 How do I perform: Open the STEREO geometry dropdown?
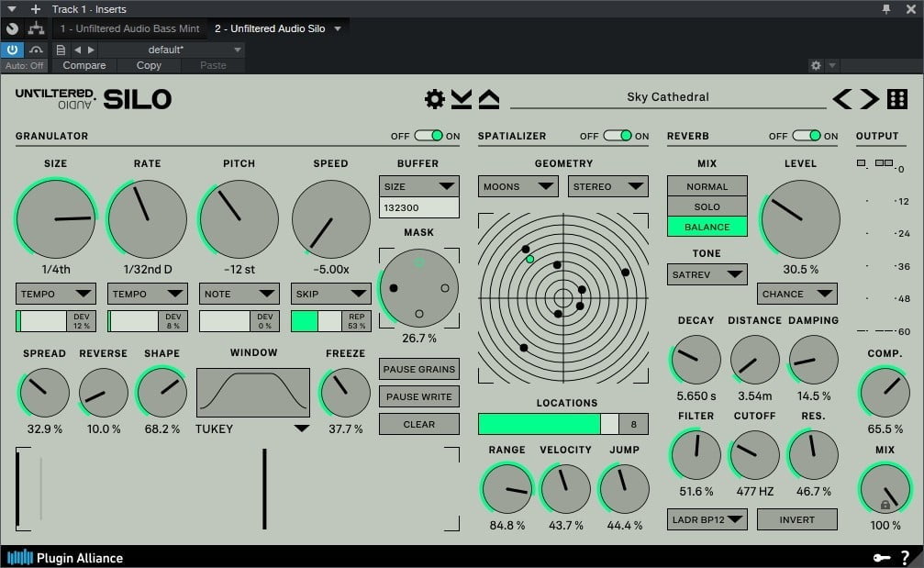(608, 186)
